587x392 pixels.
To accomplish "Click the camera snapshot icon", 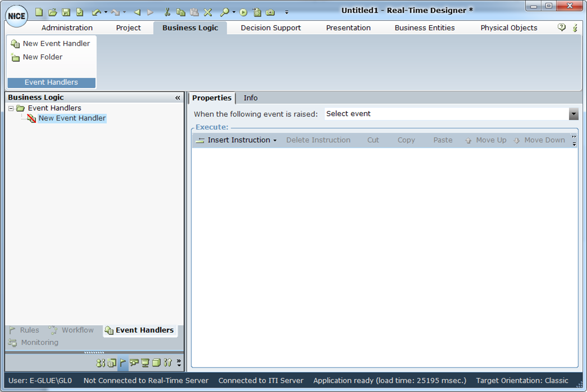I will point(270,12).
